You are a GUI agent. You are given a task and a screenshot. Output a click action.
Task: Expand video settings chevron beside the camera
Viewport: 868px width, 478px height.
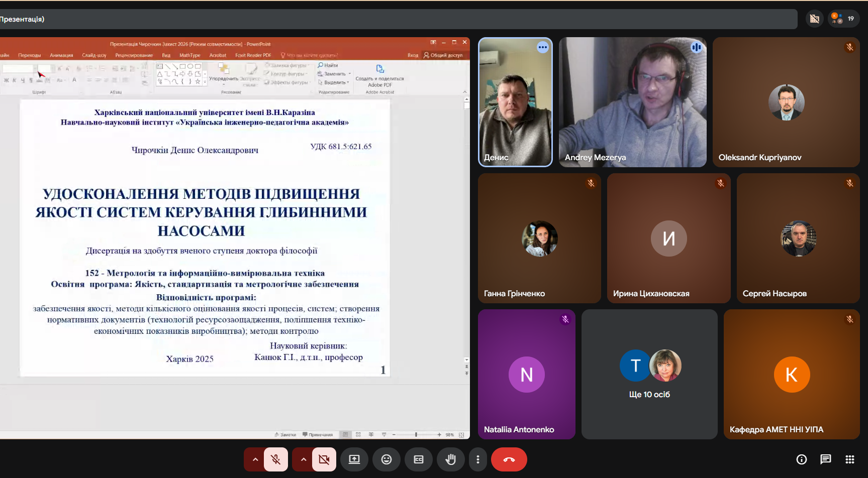point(304,459)
